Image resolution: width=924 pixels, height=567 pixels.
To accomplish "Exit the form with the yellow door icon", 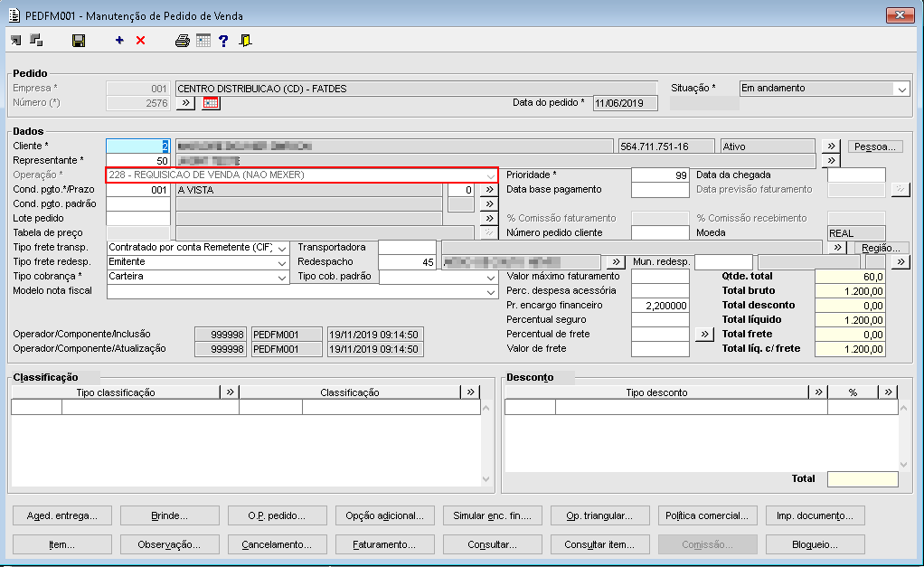I will click(x=245, y=40).
